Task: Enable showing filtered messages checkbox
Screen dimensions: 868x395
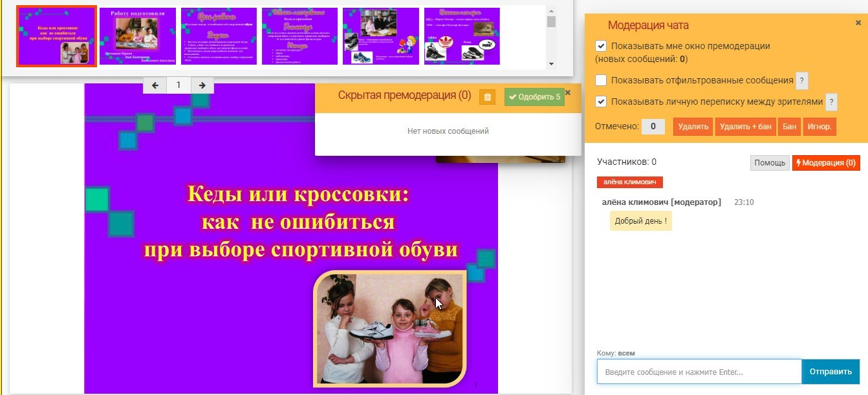Action: tap(601, 80)
